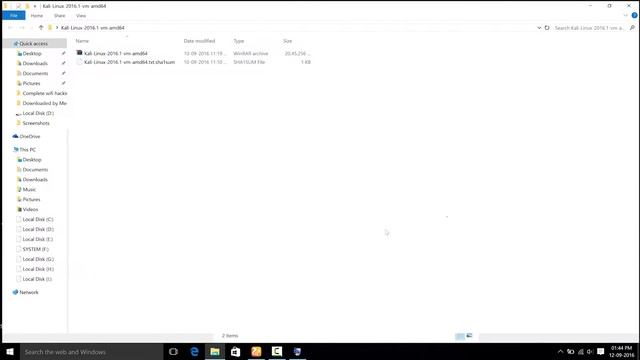Refresh the current folder
Image resolution: width=640 pixels, height=360 pixels.
point(547,28)
